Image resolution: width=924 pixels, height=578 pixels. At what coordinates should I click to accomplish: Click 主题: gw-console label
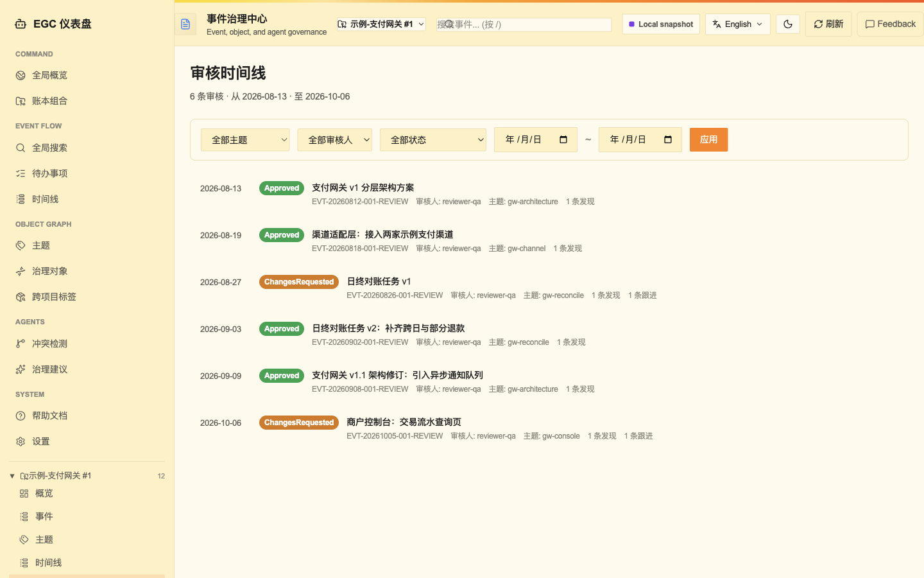(x=551, y=436)
